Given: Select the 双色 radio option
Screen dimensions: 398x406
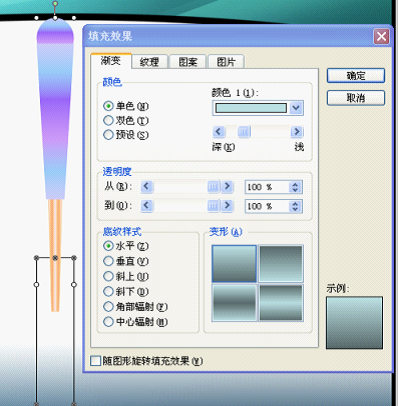Looking at the screenshot, I should 126,120.
